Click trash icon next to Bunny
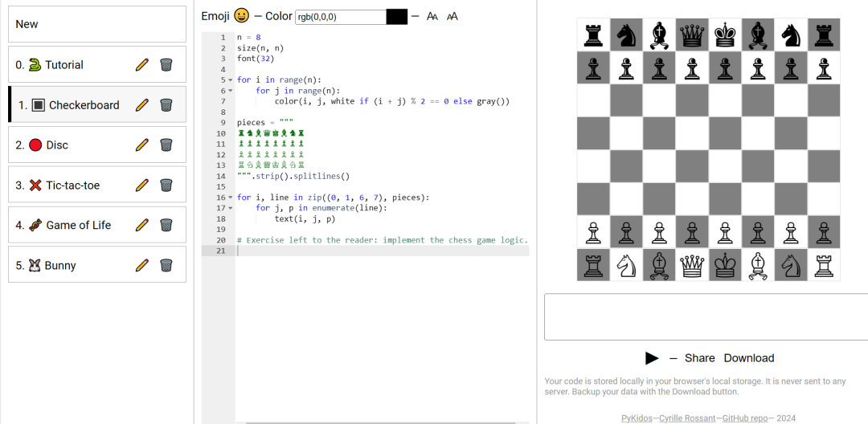 pyautogui.click(x=166, y=265)
